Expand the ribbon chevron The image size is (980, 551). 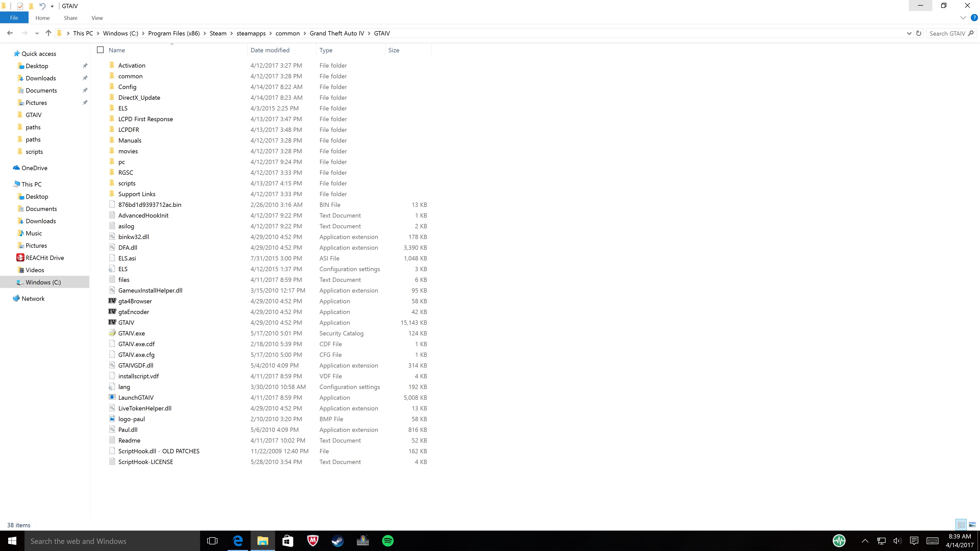[x=963, y=18]
